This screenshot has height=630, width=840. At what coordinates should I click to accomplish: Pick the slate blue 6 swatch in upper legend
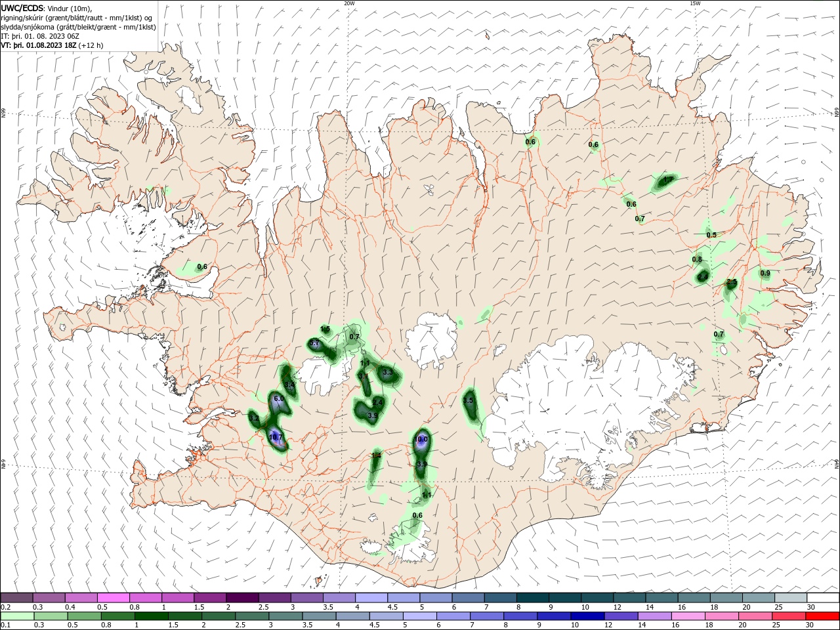click(468, 598)
